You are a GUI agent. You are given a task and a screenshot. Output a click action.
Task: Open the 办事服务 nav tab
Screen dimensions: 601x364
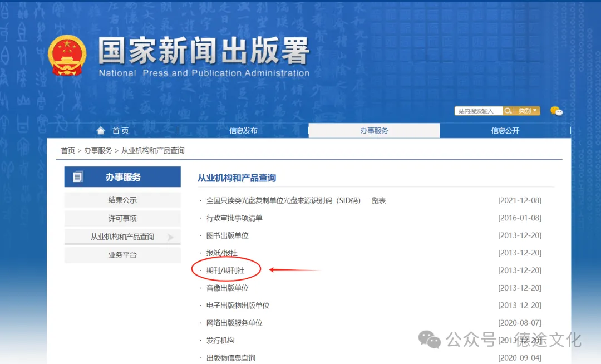[x=374, y=131]
